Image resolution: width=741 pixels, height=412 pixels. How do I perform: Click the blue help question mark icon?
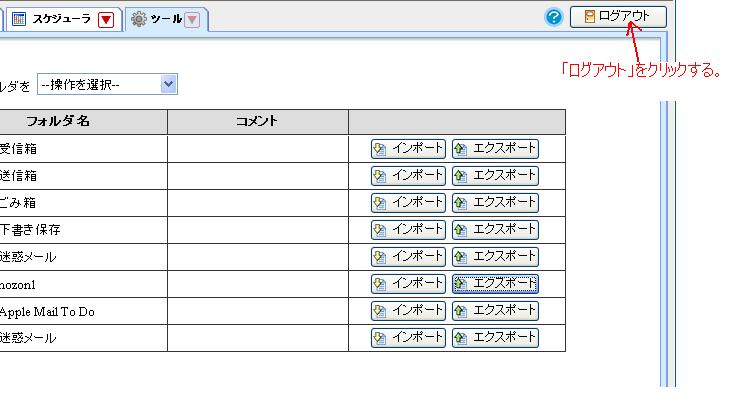point(553,17)
